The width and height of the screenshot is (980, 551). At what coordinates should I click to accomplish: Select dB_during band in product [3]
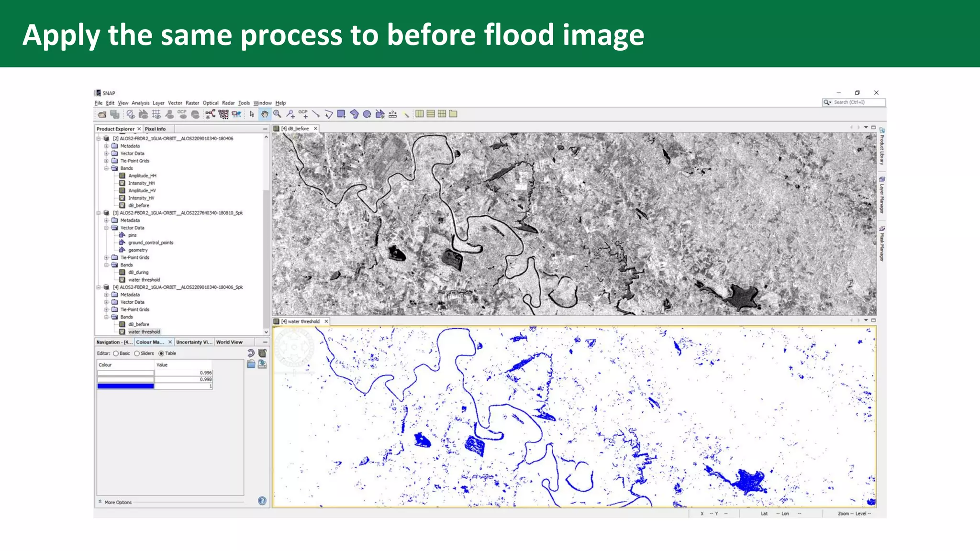(x=138, y=273)
